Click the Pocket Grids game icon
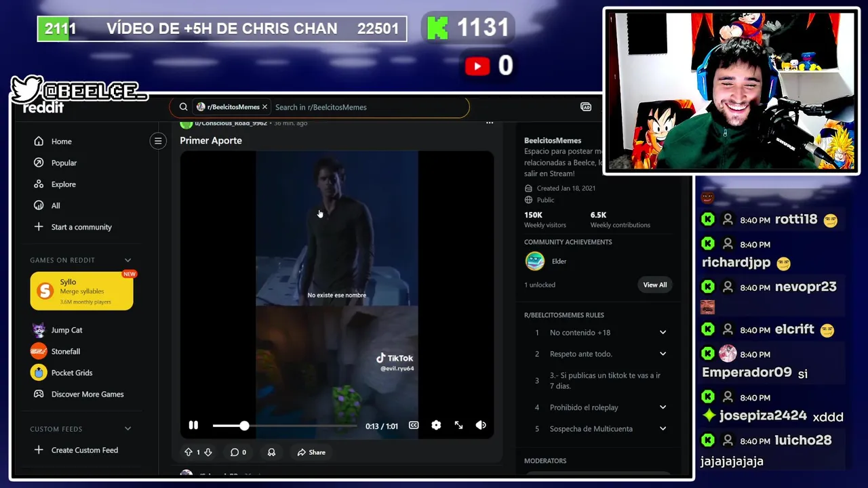The width and height of the screenshot is (868, 488). (39, 373)
